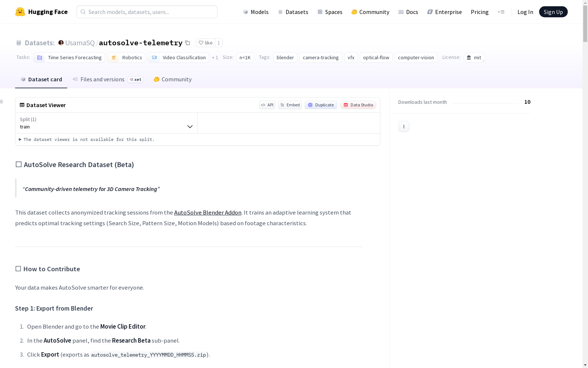Select the Robotics task tag

pyautogui.click(x=126, y=57)
